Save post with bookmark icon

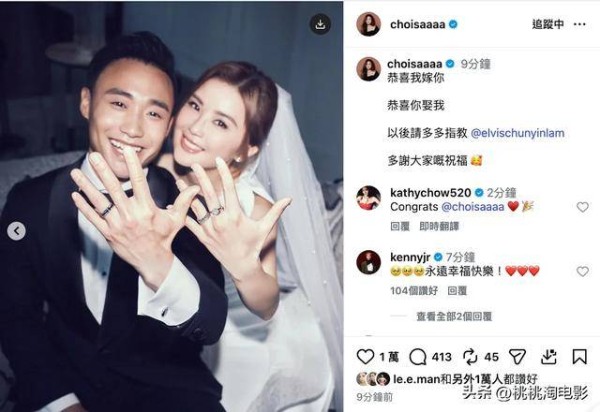[x=579, y=357]
